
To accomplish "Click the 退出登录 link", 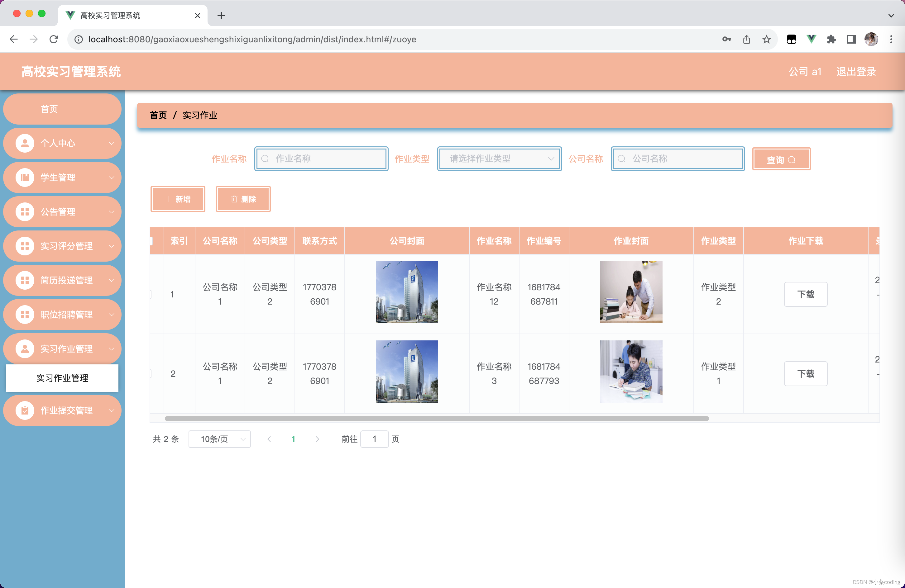I will (x=855, y=71).
